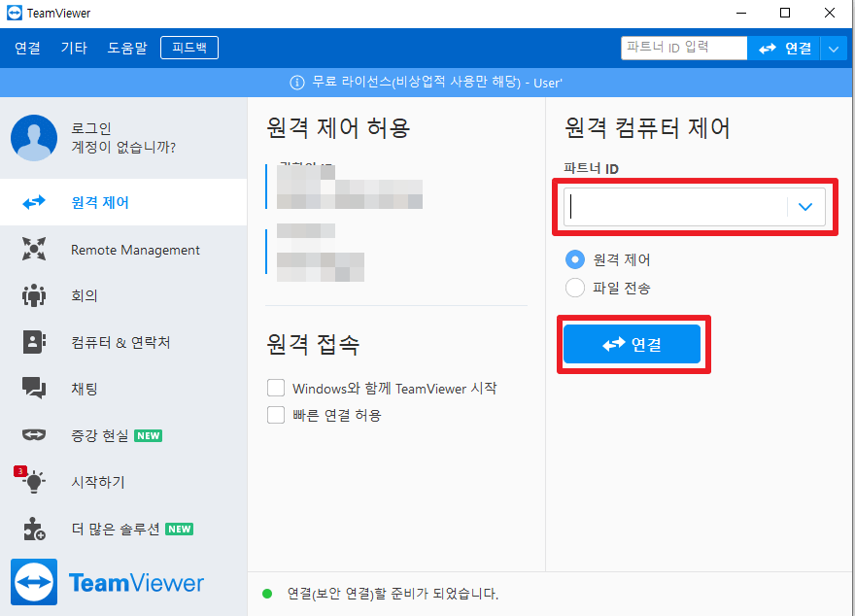Open the 원격 제어 sidebar tab
Screen dimensions: 855x616
tap(123, 202)
